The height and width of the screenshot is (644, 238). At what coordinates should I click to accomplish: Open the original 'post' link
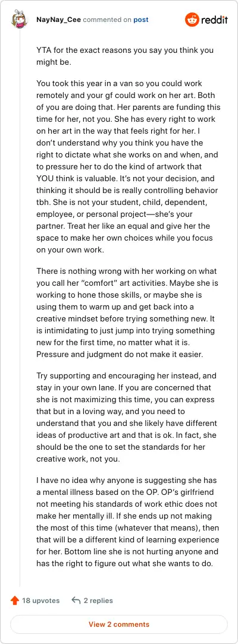pos(141,20)
